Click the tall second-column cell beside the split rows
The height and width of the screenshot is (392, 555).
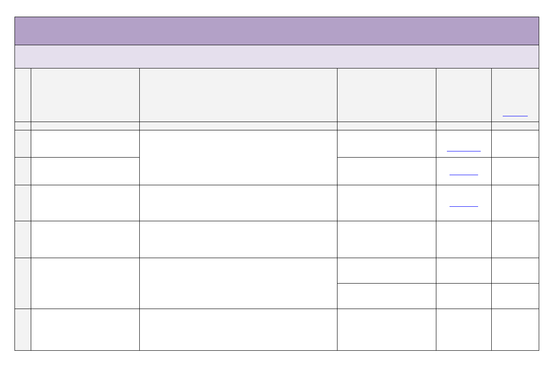pyautogui.click(x=85, y=283)
